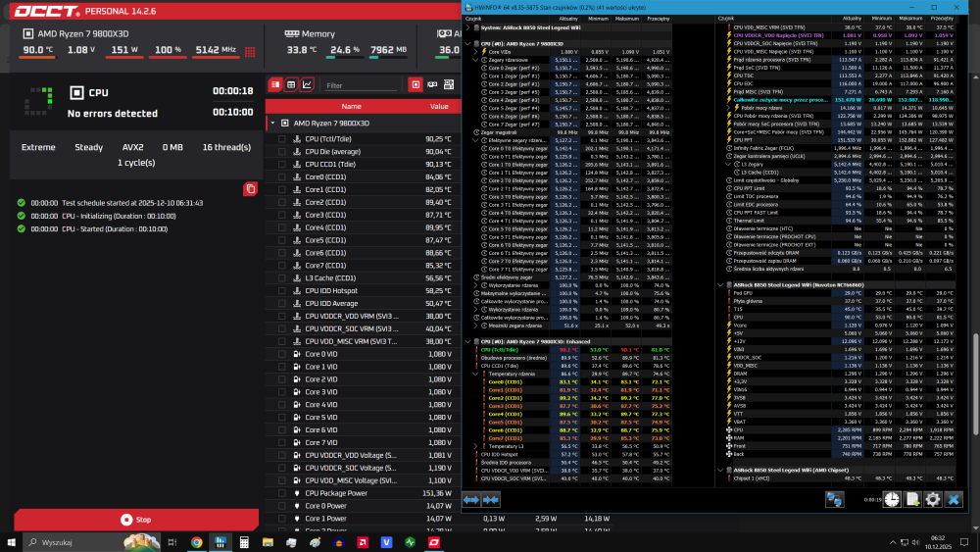Viewport: 980px width, 552px height.
Task: Switch OCCT sensors to graph view
Action: [x=307, y=85]
